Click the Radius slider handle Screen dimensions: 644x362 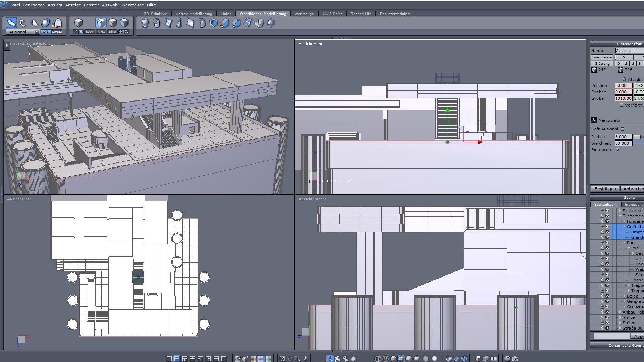pos(637,137)
